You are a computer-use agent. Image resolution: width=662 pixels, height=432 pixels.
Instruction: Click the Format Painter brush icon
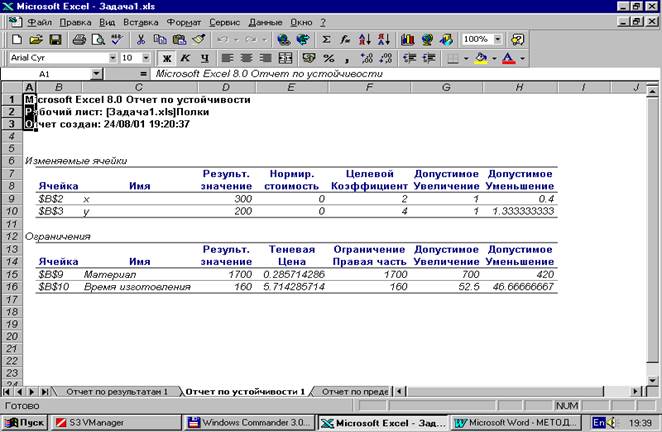(x=199, y=40)
